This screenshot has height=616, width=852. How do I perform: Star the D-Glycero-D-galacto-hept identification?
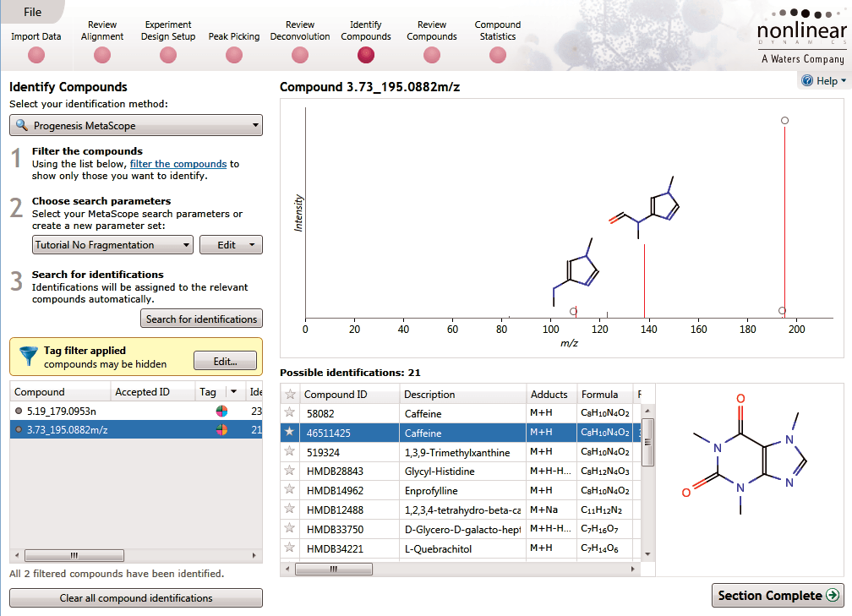[290, 528]
